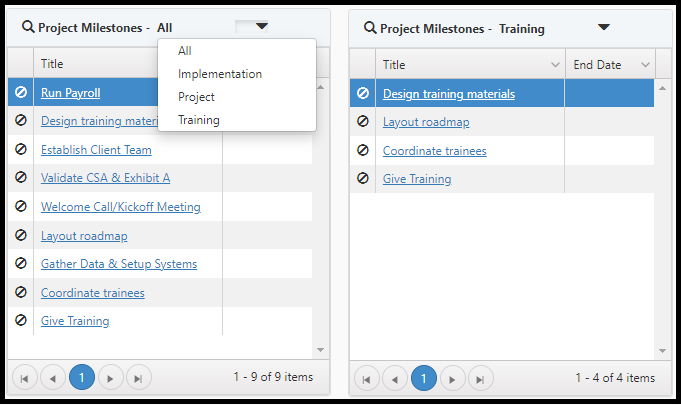The image size is (681, 405).
Task: Open the Coordinate trainees link in the Training panel
Action: pos(434,151)
